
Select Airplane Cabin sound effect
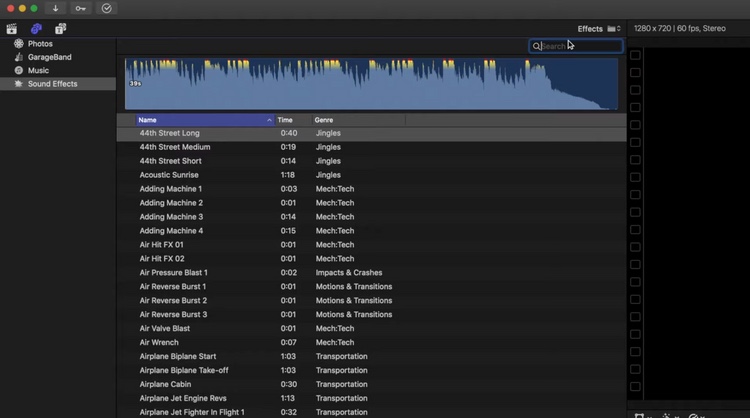click(x=165, y=385)
